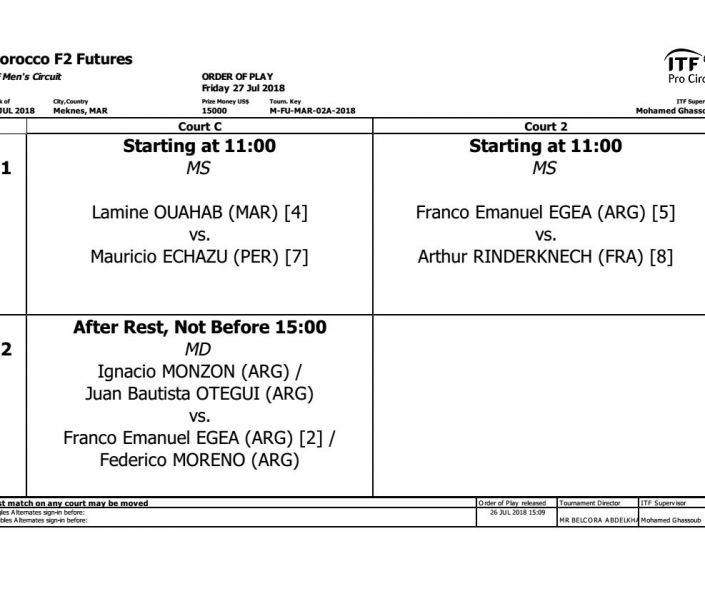This screenshot has height=596, width=705.
Task: Click the Morocco F2 Futures title
Action: pyautogui.click(x=65, y=59)
